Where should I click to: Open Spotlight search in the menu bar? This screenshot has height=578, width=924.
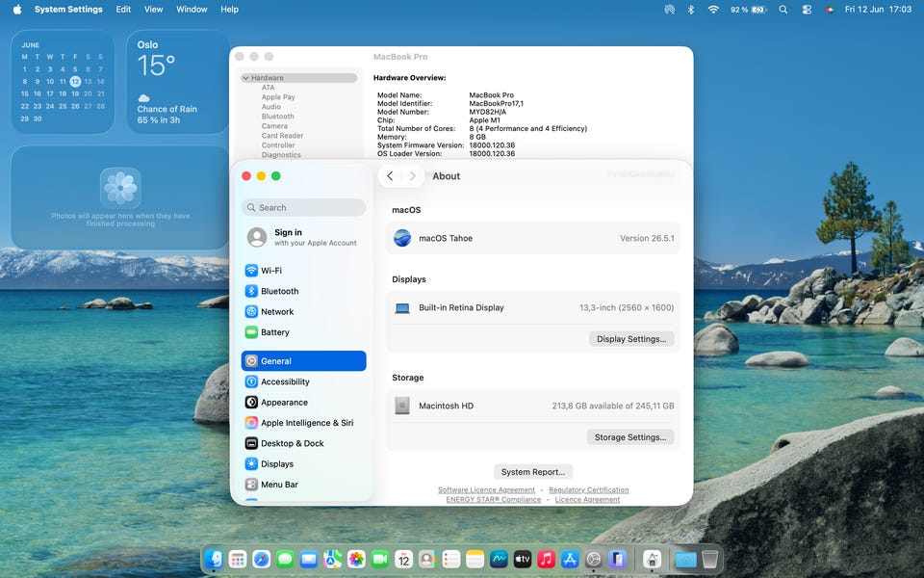coord(783,10)
